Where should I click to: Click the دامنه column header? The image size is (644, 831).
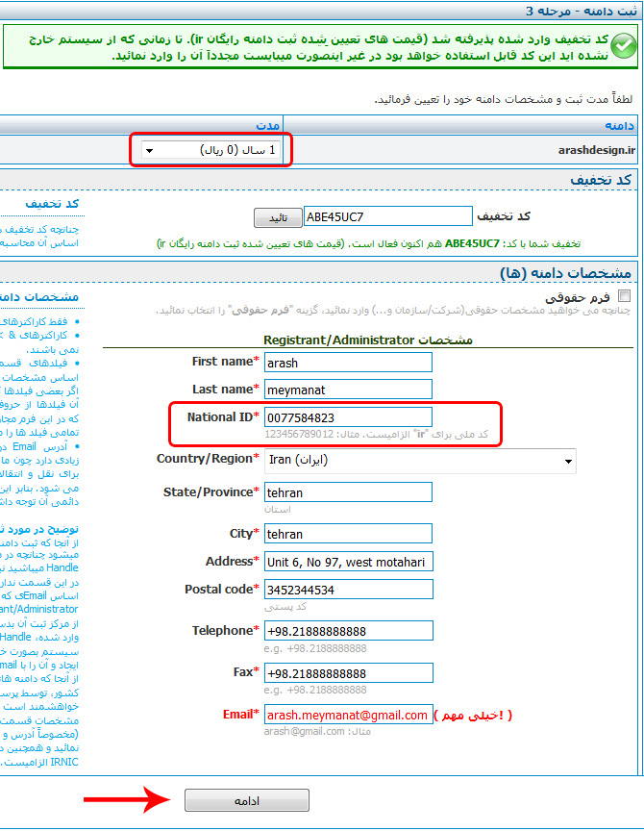click(x=619, y=126)
